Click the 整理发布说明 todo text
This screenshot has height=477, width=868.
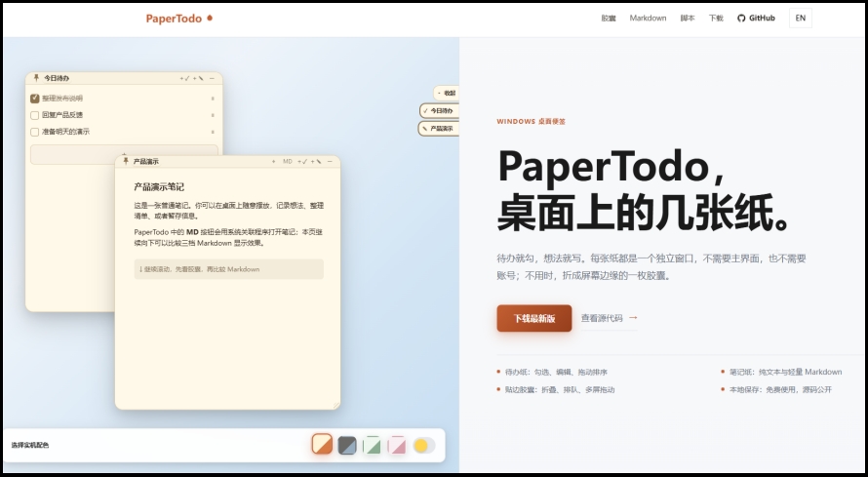(62, 99)
